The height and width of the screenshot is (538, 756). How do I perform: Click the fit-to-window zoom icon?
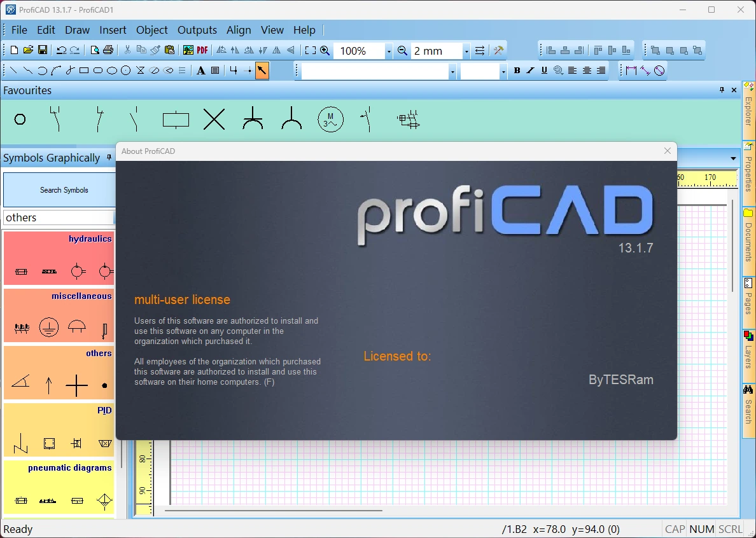(x=311, y=50)
